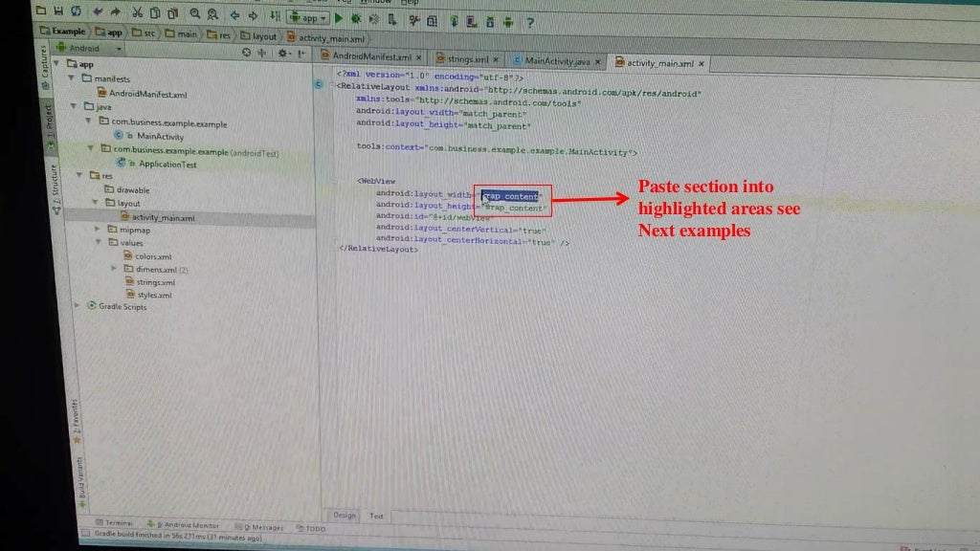Open the Terminal tool window

(x=115, y=523)
